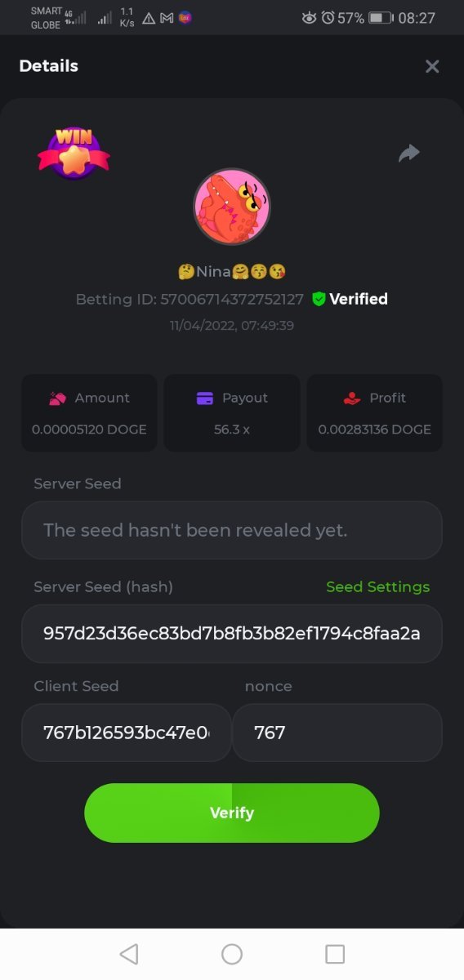Tap the 0.00283136 DOGE Profit card

click(x=375, y=412)
